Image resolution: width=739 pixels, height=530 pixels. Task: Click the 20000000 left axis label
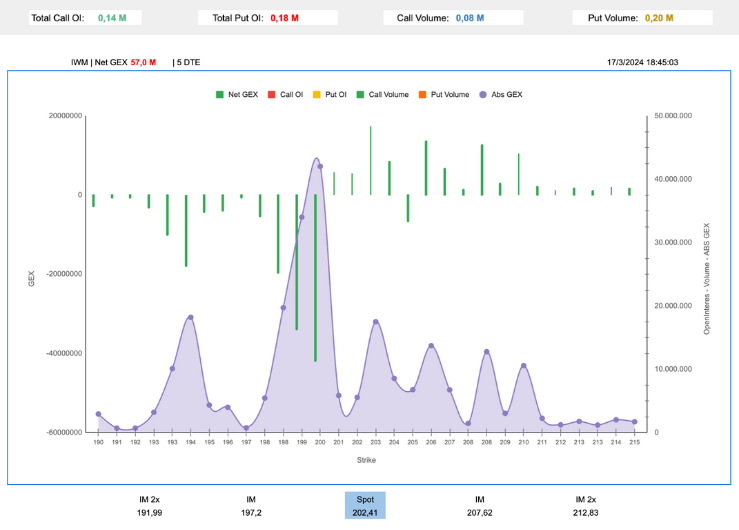65,115
